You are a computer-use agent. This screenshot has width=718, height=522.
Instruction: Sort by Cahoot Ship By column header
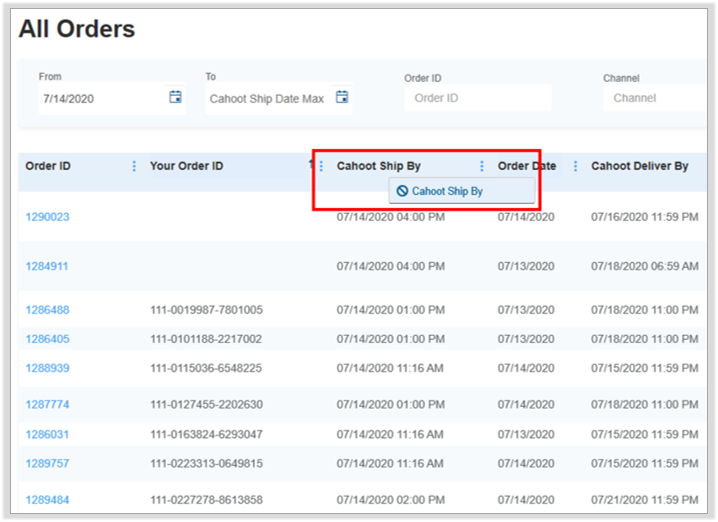point(379,166)
